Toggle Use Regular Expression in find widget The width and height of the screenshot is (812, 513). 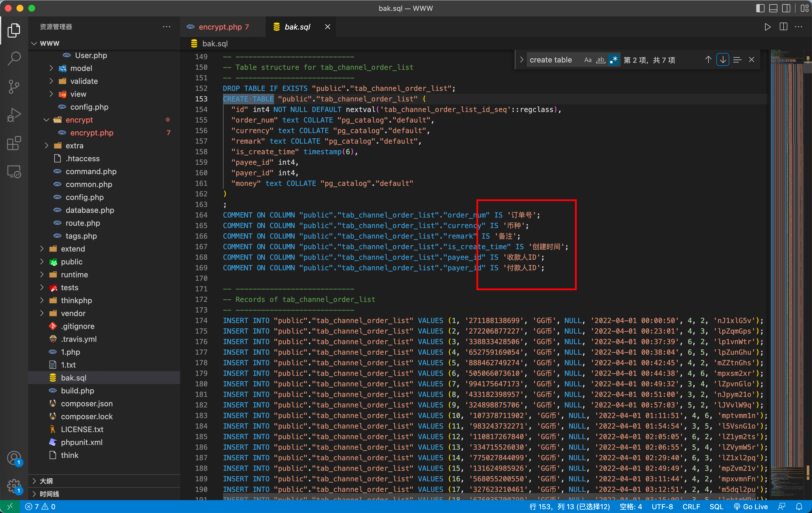tap(614, 60)
